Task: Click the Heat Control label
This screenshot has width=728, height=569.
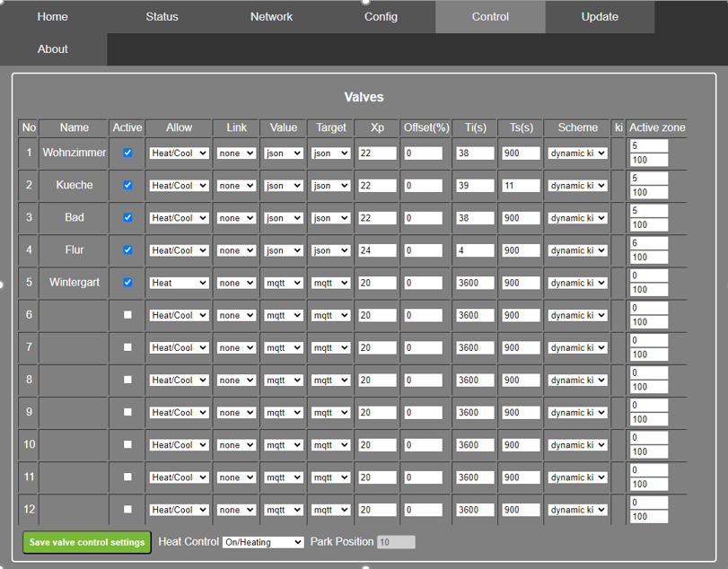Action: click(189, 541)
